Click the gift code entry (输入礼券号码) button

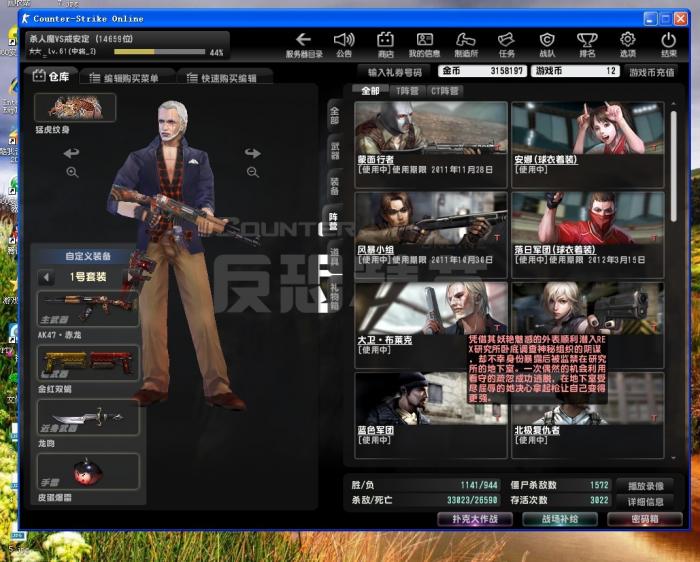point(395,72)
